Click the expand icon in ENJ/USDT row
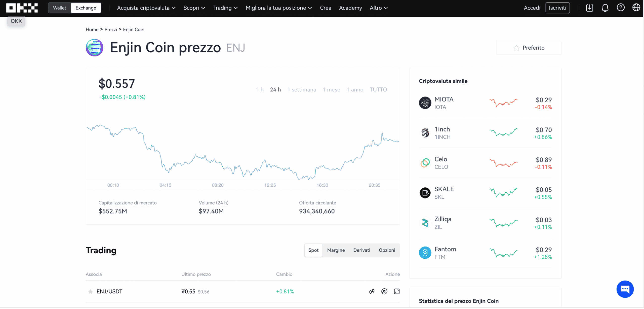This screenshot has width=644, height=309. pyautogui.click(x=397, y=291)
